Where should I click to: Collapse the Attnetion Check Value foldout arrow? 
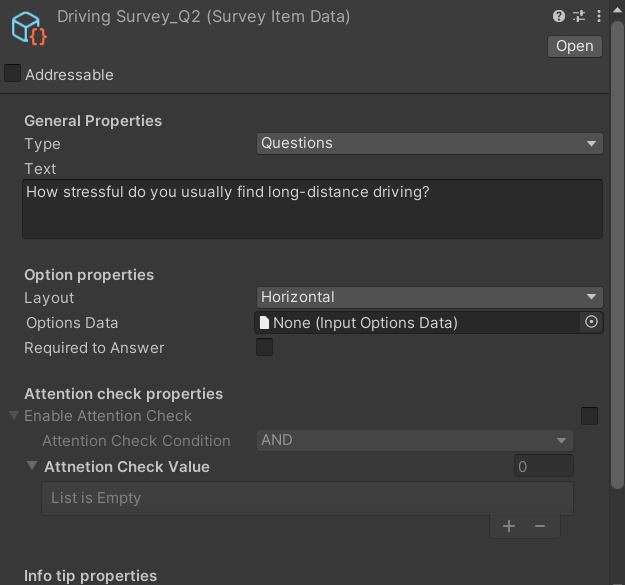32,465
